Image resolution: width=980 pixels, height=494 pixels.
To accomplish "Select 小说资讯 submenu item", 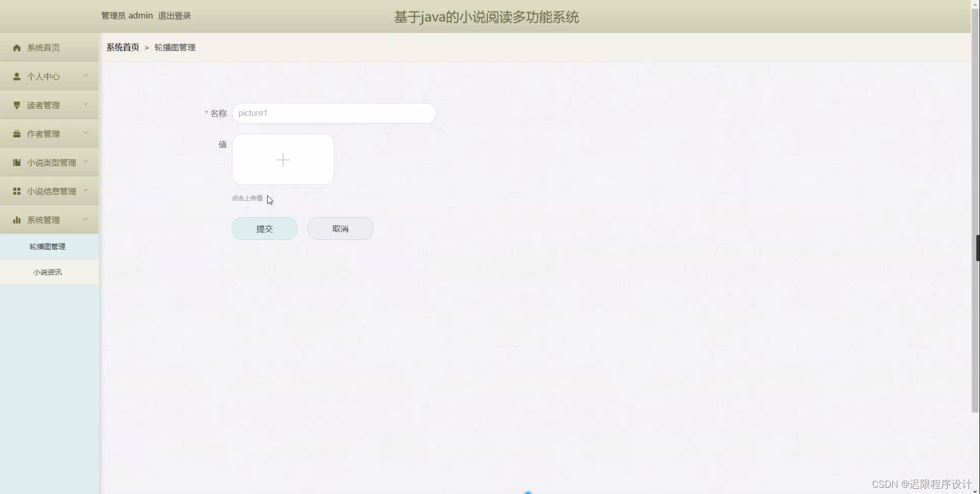I will click(x=50, y=272).
